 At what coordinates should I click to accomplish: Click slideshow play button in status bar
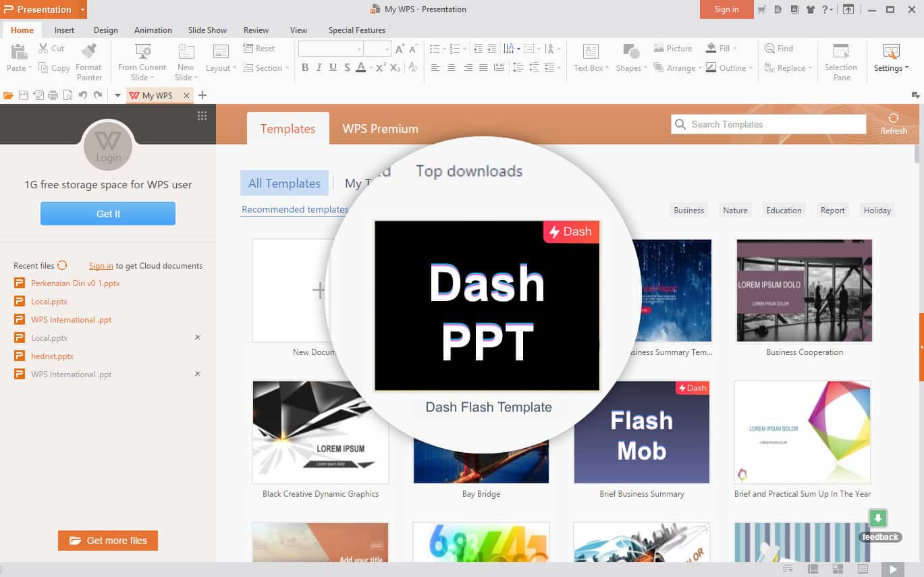pos(892,570)
